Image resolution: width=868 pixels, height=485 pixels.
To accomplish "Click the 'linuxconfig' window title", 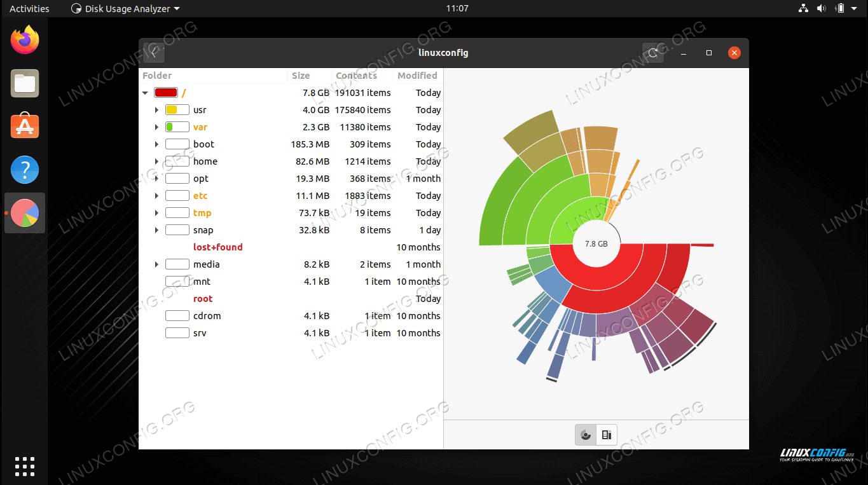I will pyautogui.click(x=444, y=53).
